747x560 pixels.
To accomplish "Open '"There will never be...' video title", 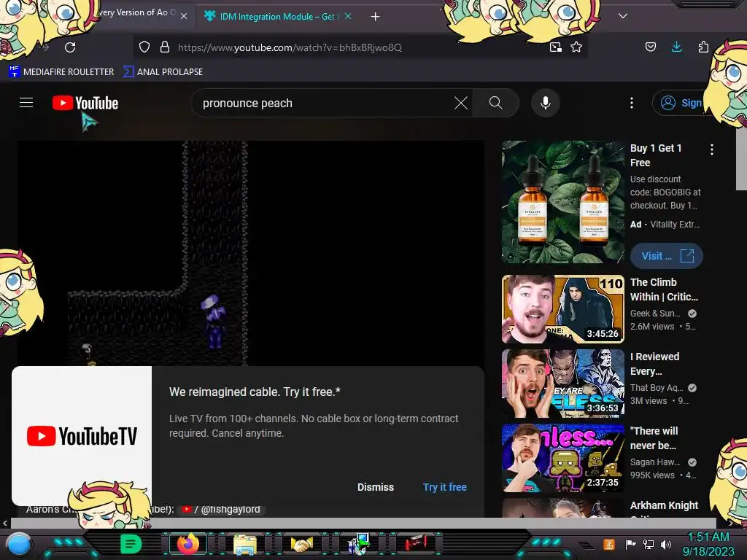I will coord(654,438).
